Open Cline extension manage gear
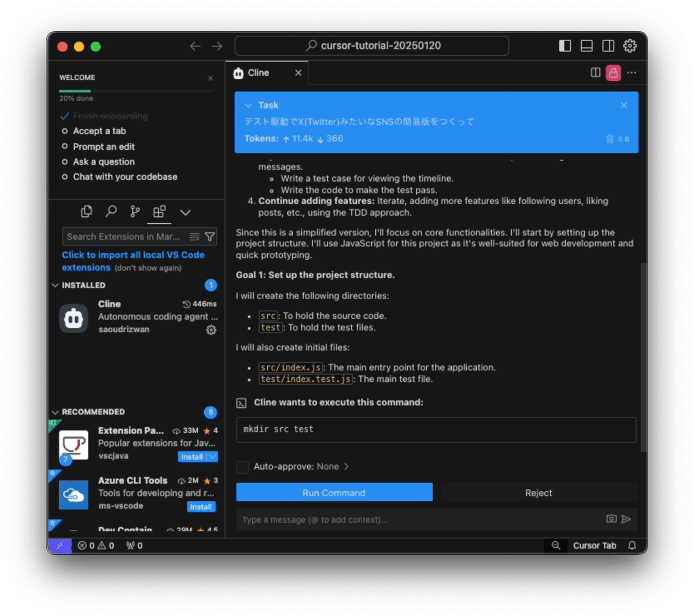Viewport: 694px width, 616px height. 211,330
